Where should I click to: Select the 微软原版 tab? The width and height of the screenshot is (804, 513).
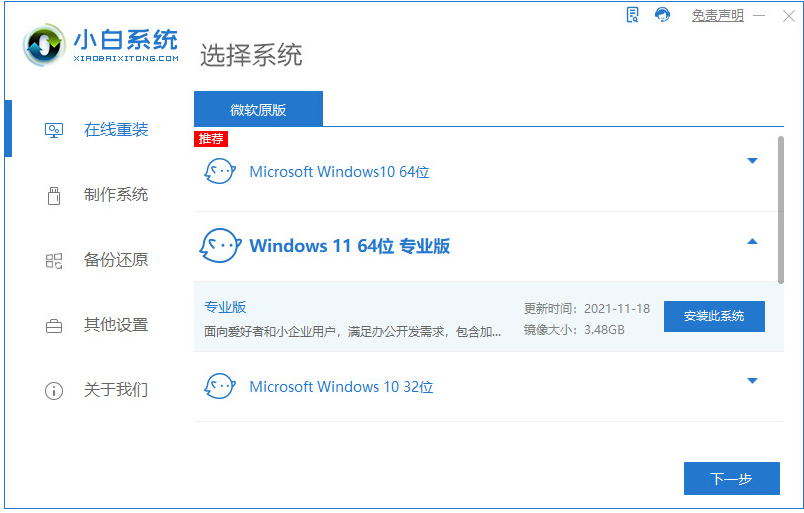(258, 109)
